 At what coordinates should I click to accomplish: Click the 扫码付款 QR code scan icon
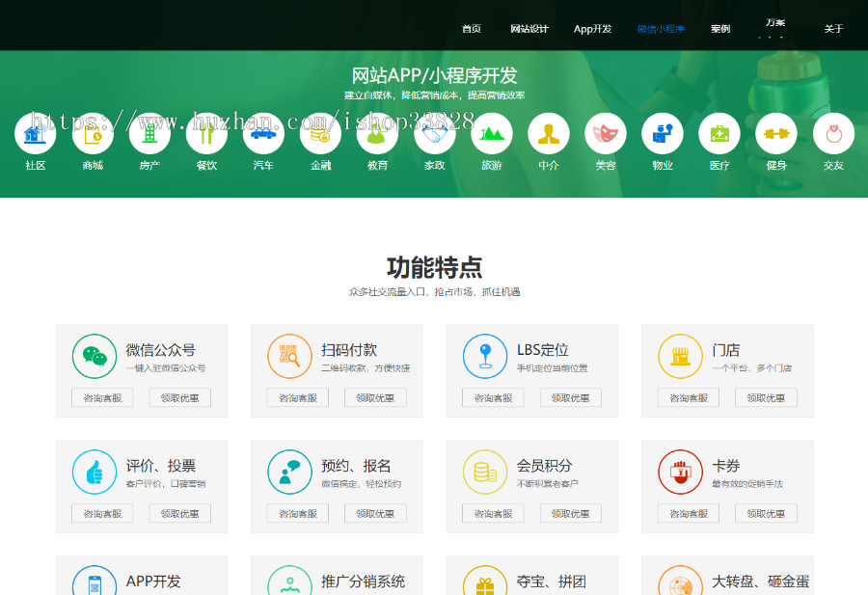point(289,356)
